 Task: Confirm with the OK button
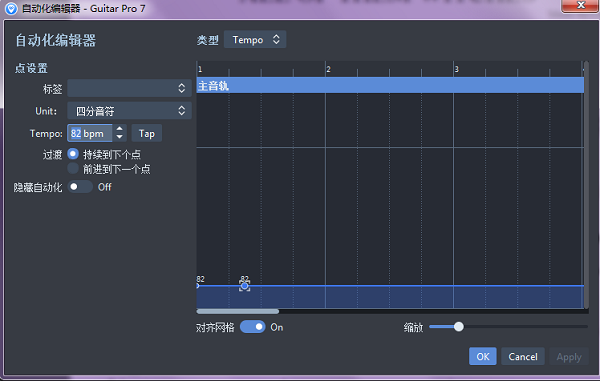tap(483, 356)
